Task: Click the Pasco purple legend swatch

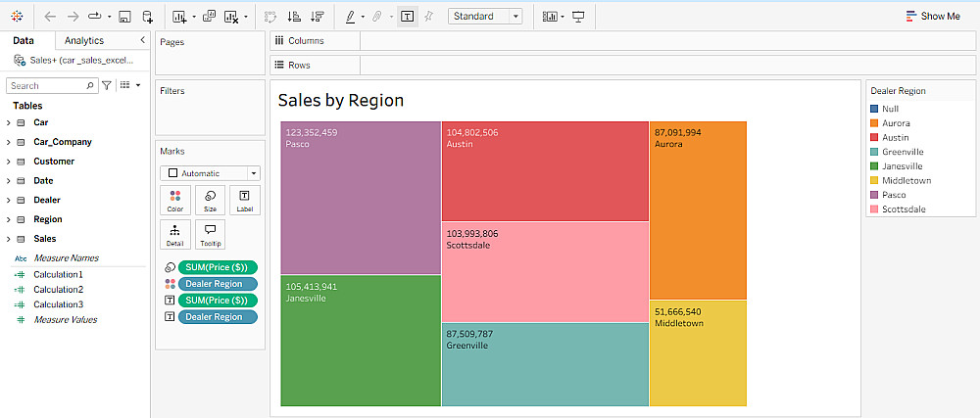Action: [874, 195]
